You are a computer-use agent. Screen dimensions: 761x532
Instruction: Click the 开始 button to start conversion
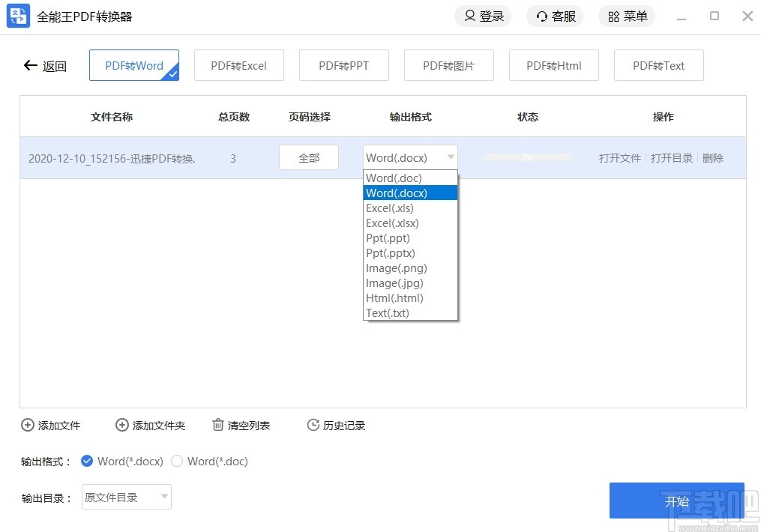pos(676,501)
